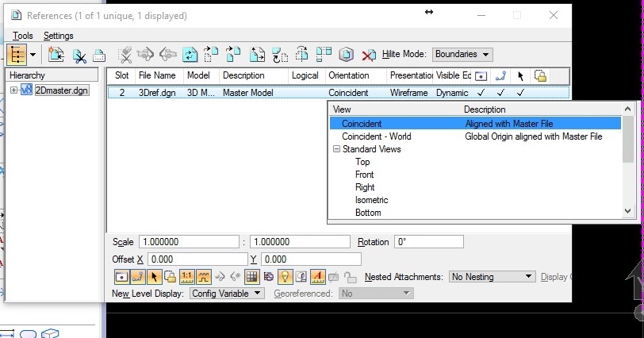The image size is (644, 338).
Task: Choose Coincident - World orientation
Action: click(475, 136)
